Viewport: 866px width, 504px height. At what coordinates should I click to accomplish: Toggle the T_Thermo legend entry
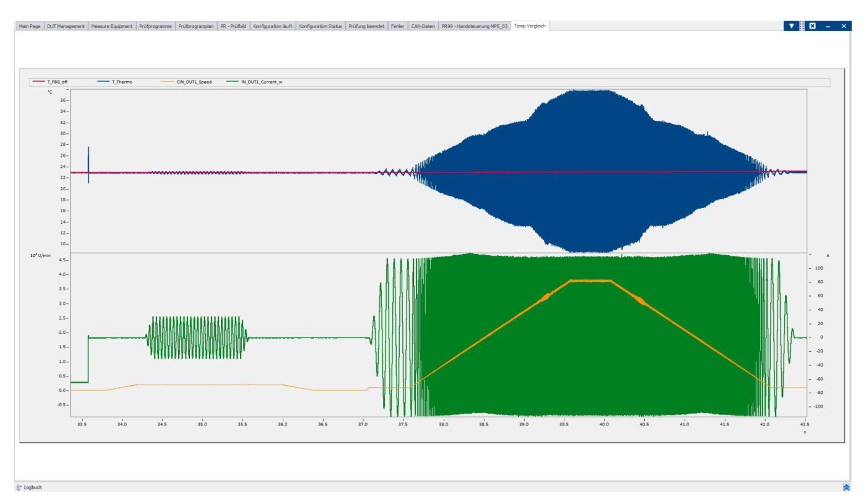coord(122,82)
